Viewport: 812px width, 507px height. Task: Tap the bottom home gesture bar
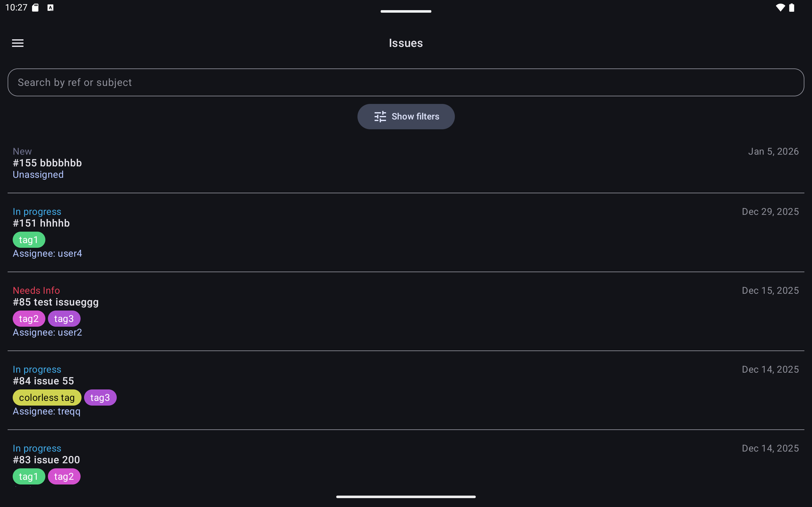click(x=406, y=497)
